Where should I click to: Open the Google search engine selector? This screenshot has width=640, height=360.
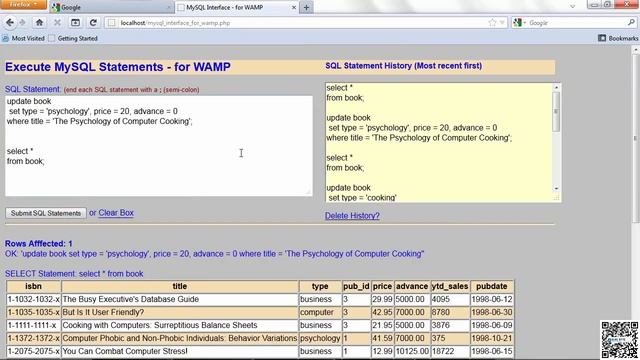pyautogui.click(x=520, y=23)
